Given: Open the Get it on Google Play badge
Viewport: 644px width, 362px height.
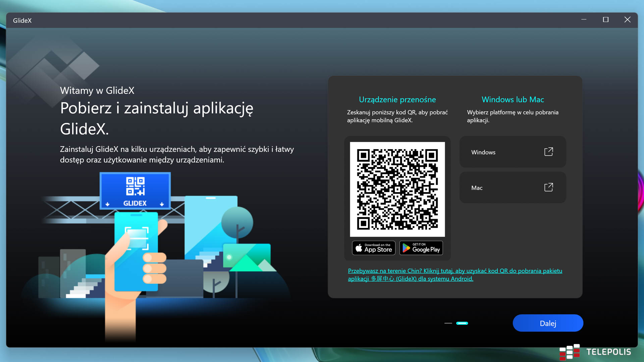Looking at the screenshot, I should tap(421, 248).
